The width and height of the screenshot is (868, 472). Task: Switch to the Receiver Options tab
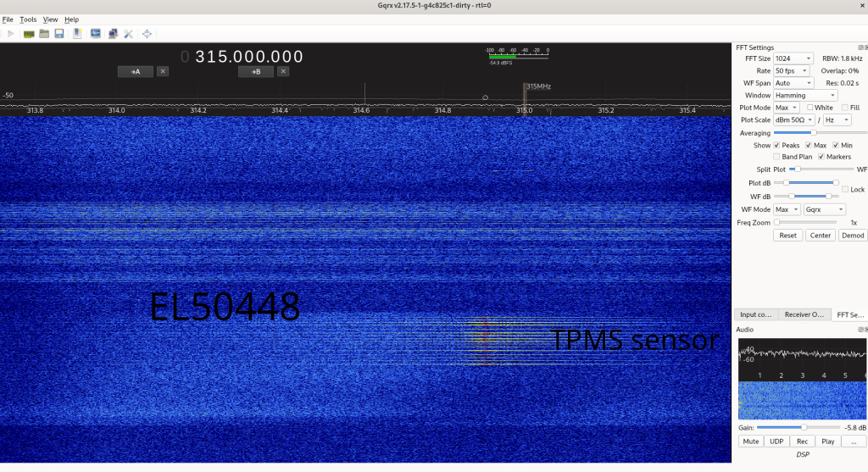tap(804, 314)
